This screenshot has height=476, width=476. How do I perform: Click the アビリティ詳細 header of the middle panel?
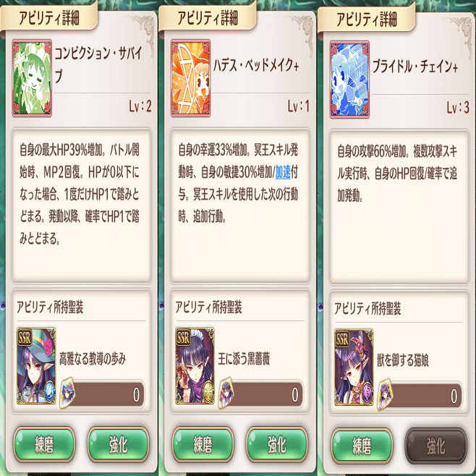point(208,18)
